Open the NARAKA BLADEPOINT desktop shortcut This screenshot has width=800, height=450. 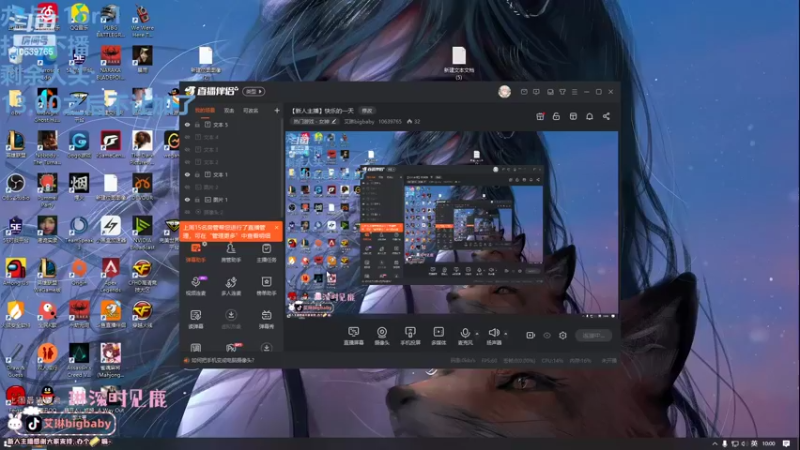(110, 62)
